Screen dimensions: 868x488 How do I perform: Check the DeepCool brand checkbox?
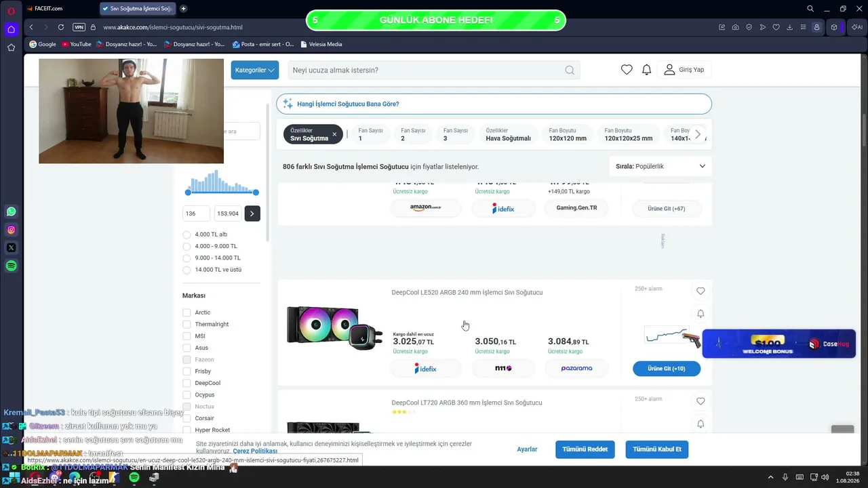click(186, 383)
